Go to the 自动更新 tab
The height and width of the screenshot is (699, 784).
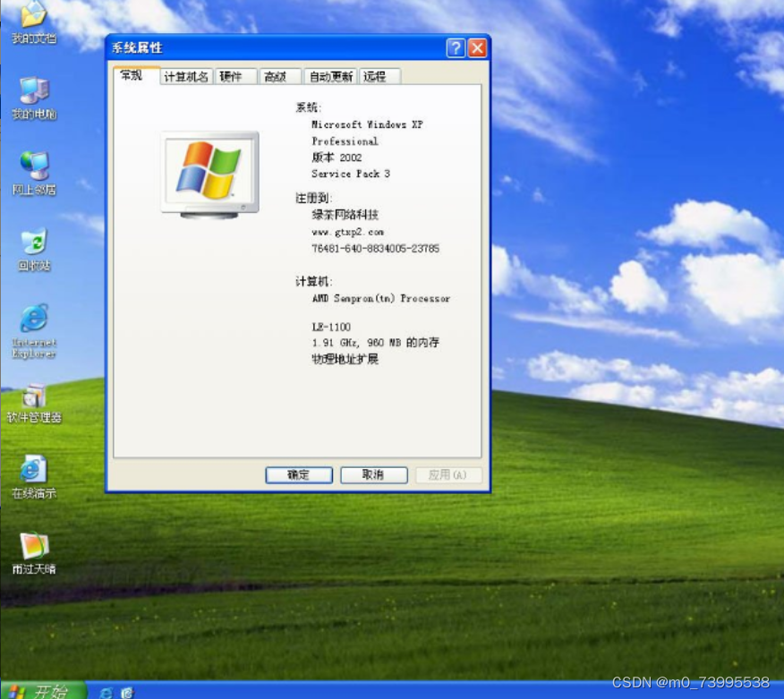(330, 76)
